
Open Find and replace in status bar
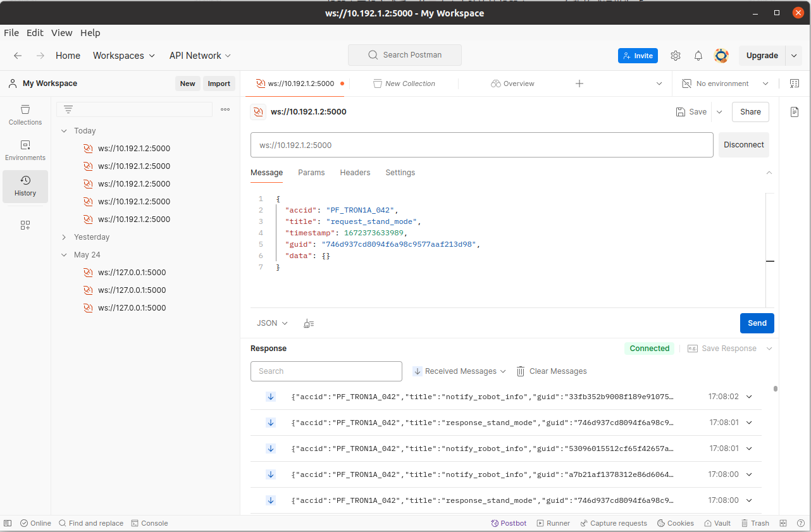(x=91, y=523)
